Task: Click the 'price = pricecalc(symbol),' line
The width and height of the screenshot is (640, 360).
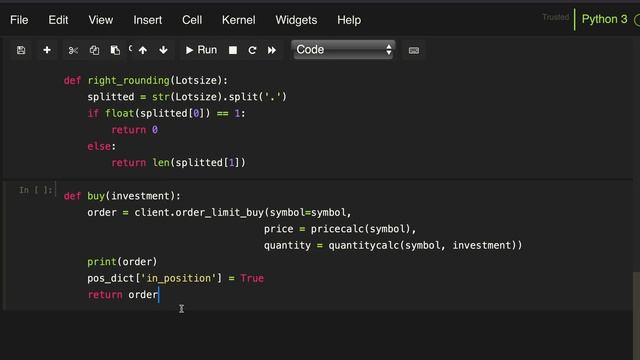Action: pyautogui.click(x=340, y=229)
